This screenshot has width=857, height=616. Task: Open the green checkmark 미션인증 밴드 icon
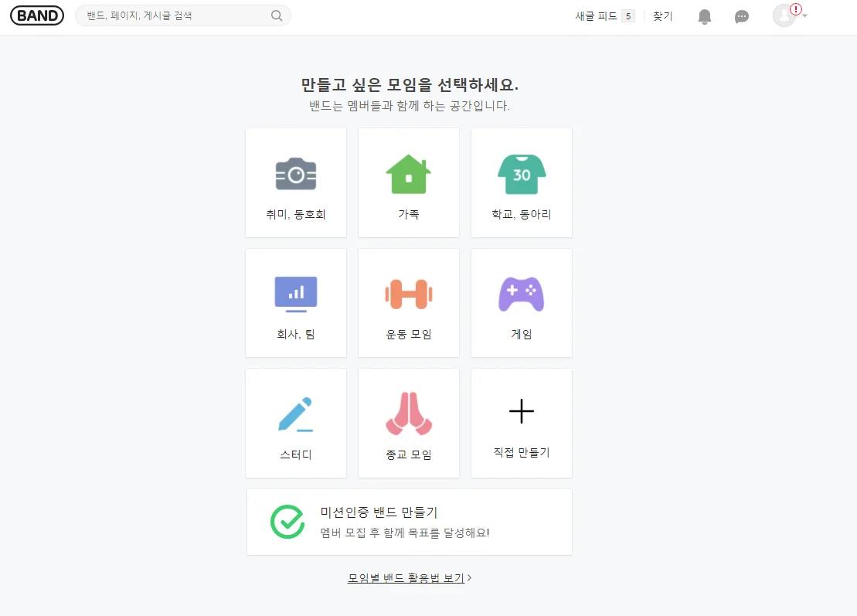point(287,522)
